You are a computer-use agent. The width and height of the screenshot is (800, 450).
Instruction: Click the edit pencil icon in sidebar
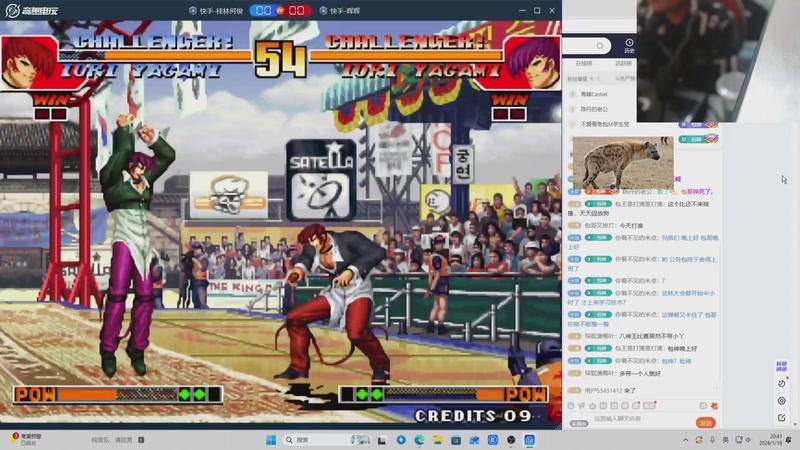(x=782, y=417)
